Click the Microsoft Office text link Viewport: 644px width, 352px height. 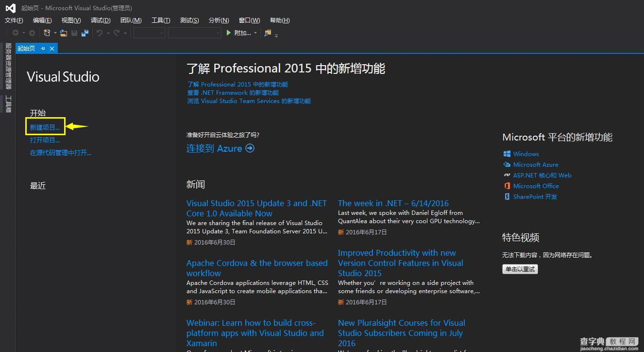[x=536, y=186]
